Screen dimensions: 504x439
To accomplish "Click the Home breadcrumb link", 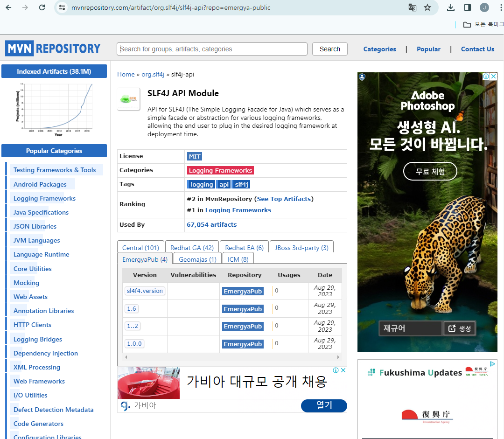I will click(x=126, y=74).
